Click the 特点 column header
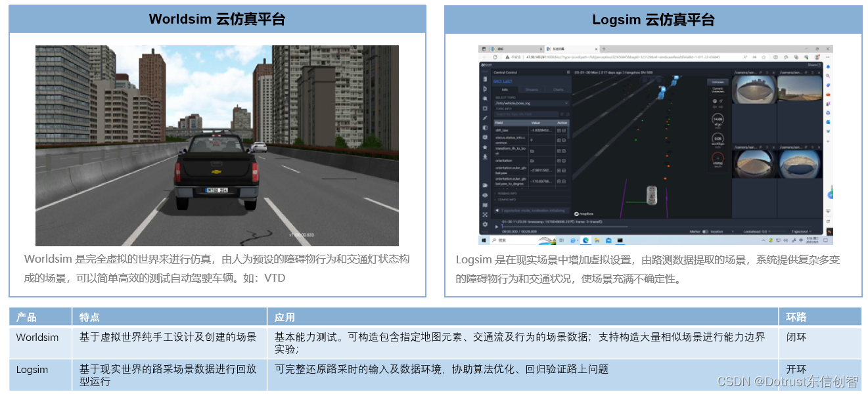 170,317
